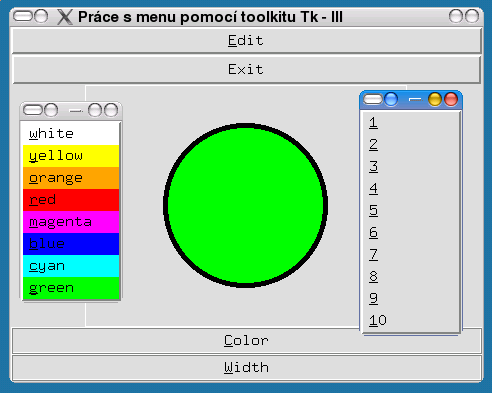The image size is (492, 393).
Task: Click the Exit button
Action: coord(247,69)
